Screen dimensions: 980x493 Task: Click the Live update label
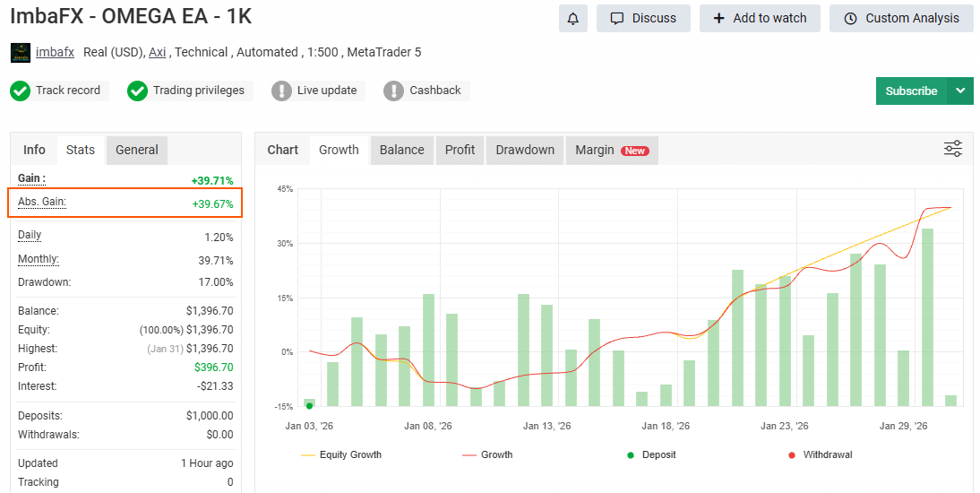click(327, 91)
